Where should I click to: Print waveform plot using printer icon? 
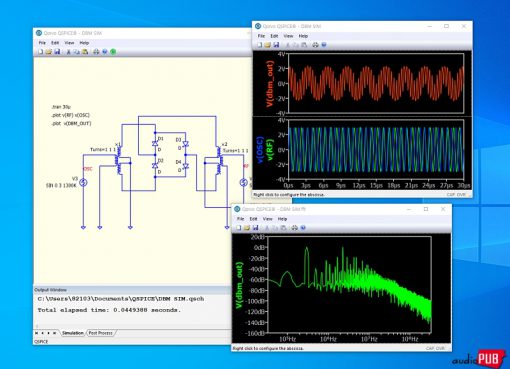(x=315, y=45)
